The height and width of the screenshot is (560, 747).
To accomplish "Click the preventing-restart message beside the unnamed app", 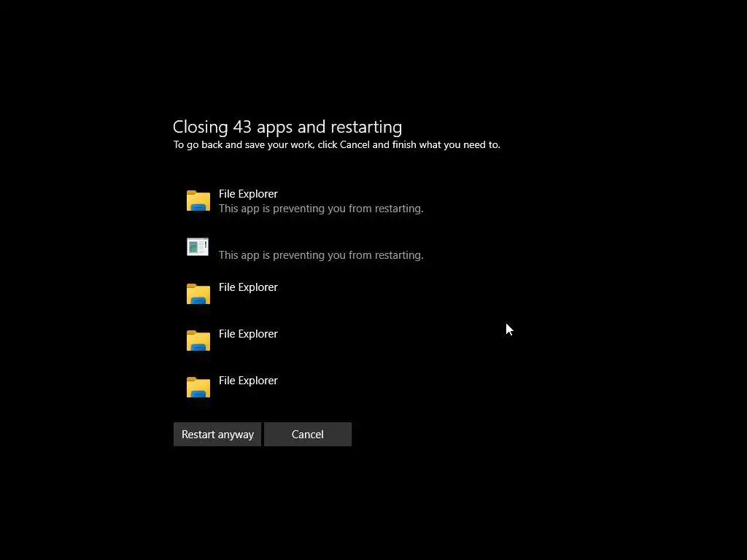I will click(x=321, y=255).
